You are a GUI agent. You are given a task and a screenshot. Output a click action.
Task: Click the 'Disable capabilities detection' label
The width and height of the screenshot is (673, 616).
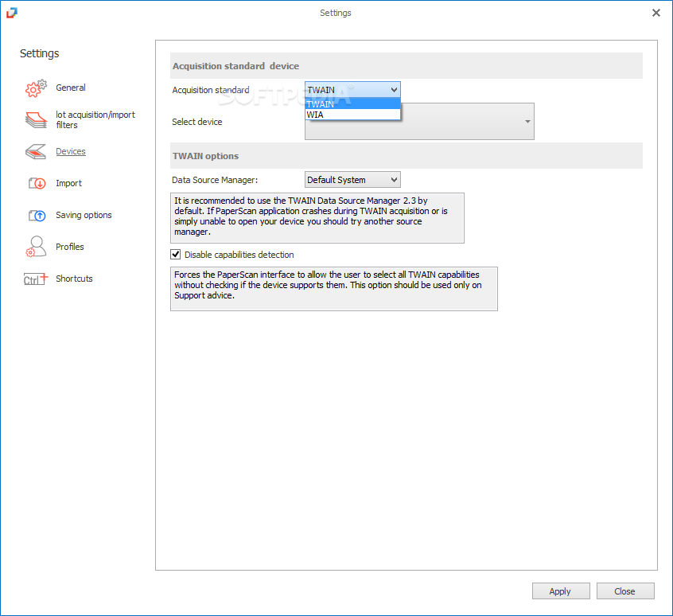pyautogui.click(x=239, y=255)
